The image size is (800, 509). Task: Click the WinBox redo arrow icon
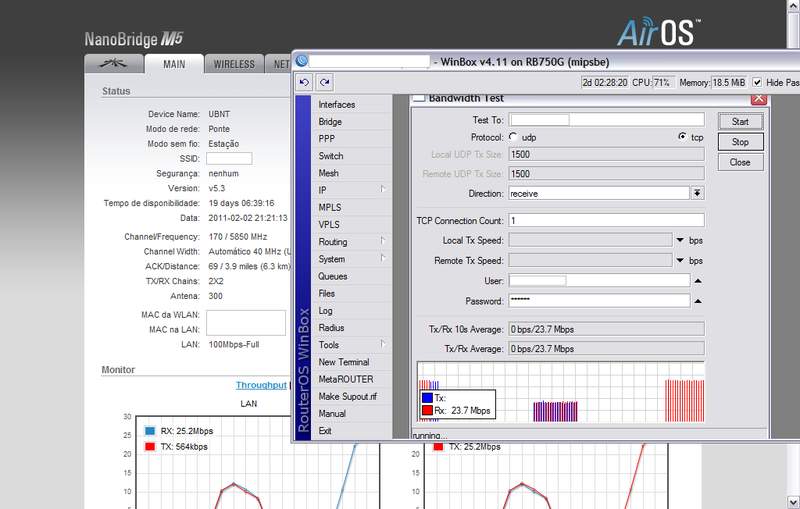325,82
